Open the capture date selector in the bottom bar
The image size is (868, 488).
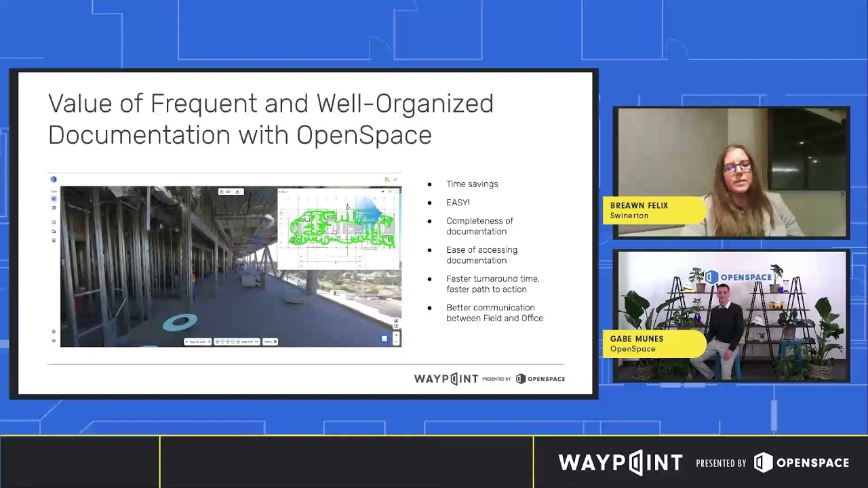point(198,342)
